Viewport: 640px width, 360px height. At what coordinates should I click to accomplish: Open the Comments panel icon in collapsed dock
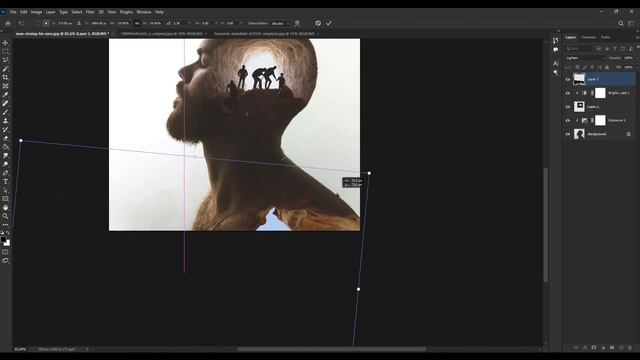click(x=556, y=50)
